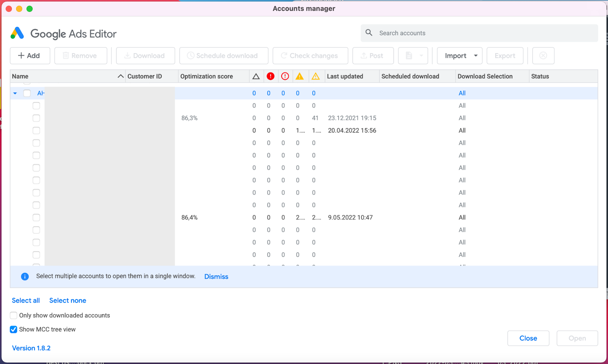Click the Name column sort arrow

pyautogui.click(x=120, y=76)
